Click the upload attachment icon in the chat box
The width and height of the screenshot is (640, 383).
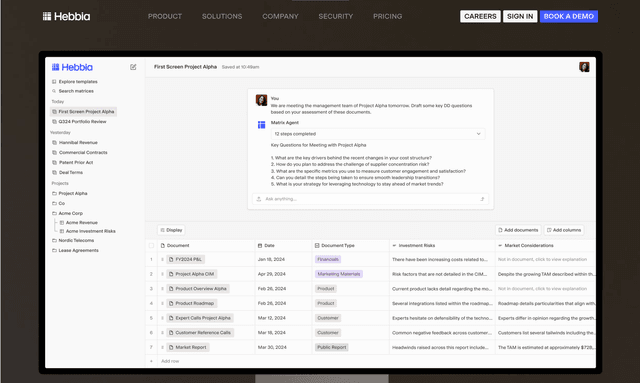pyautogui.click(x=259, y=199)
